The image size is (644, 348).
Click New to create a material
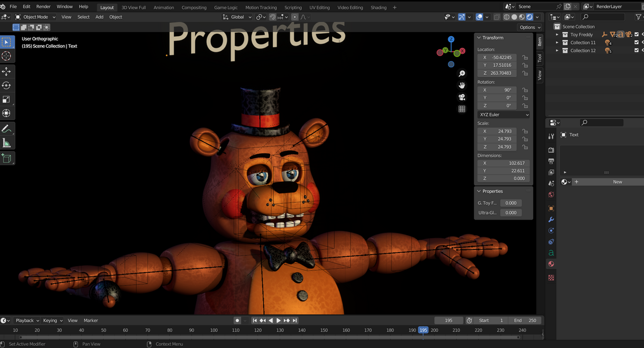(x=617, y=182)
